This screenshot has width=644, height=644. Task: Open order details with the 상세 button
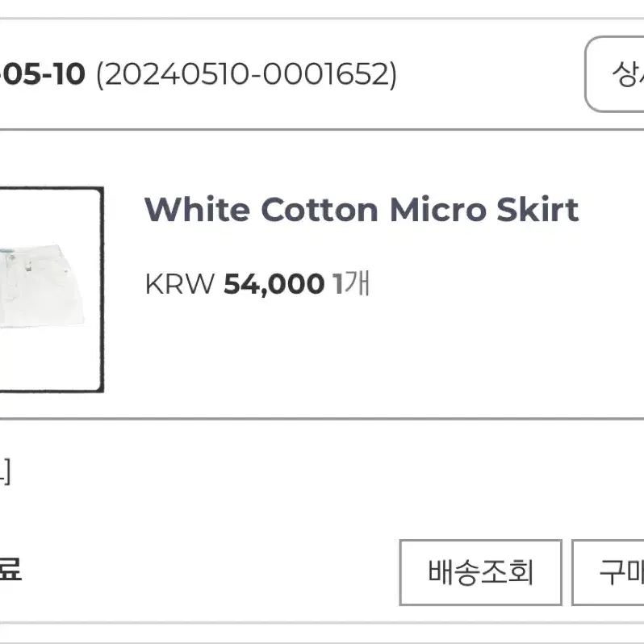(614, 74)
